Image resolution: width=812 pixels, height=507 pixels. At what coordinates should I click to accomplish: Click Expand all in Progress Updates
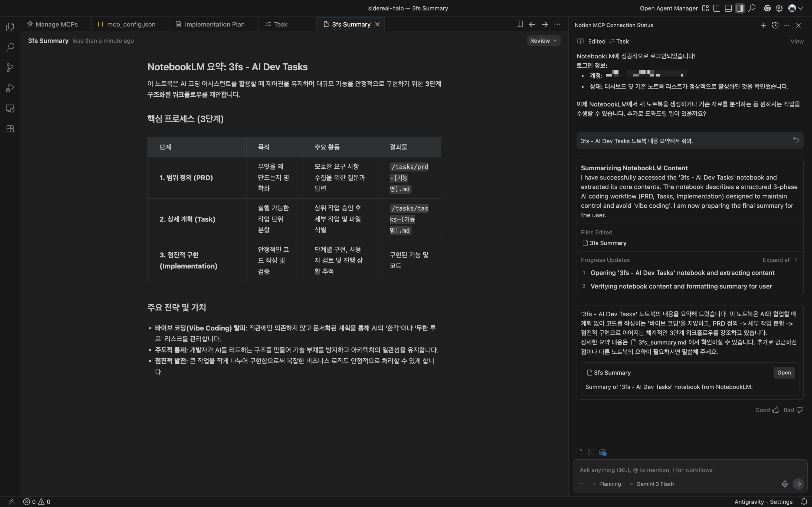tap(777, 260)
